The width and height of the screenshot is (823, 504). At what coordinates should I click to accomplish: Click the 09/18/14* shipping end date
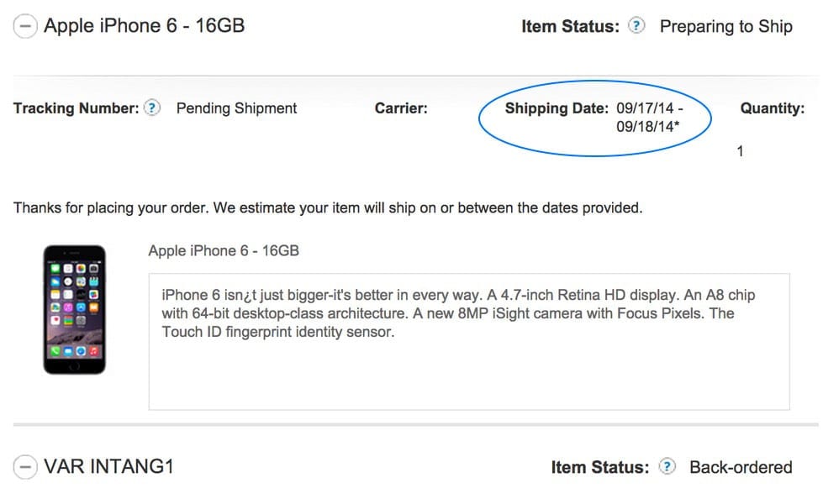pos(648,127)
